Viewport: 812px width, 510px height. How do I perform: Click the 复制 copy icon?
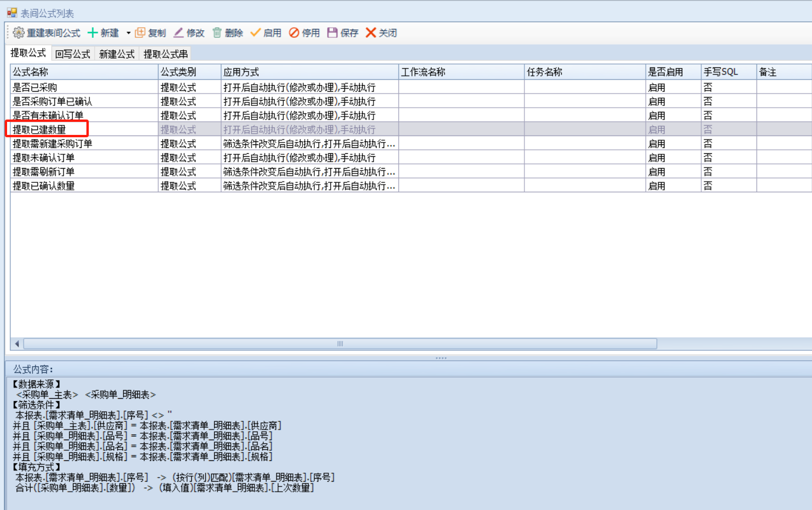(140, 33)
